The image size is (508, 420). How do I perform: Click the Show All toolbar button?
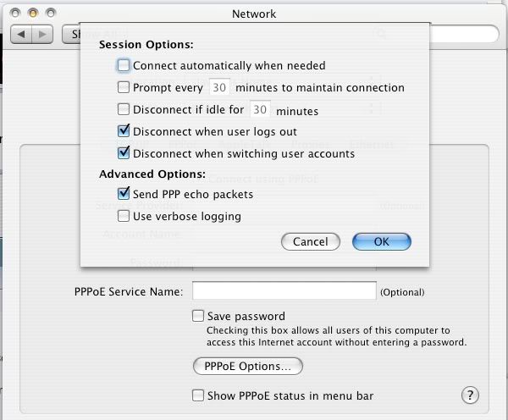tap(74, 34)
